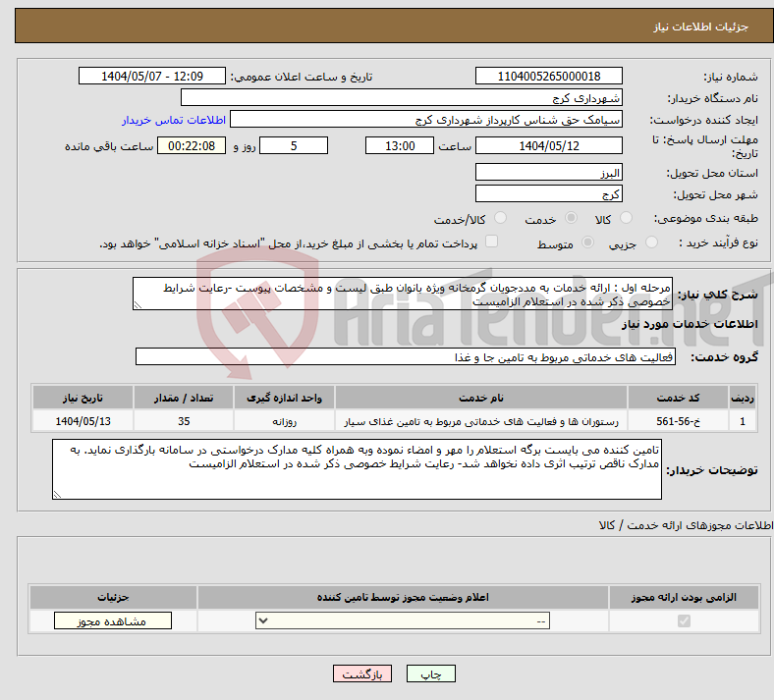
Task: Click the service code cell خ-56-561
Action: (678, 421)
